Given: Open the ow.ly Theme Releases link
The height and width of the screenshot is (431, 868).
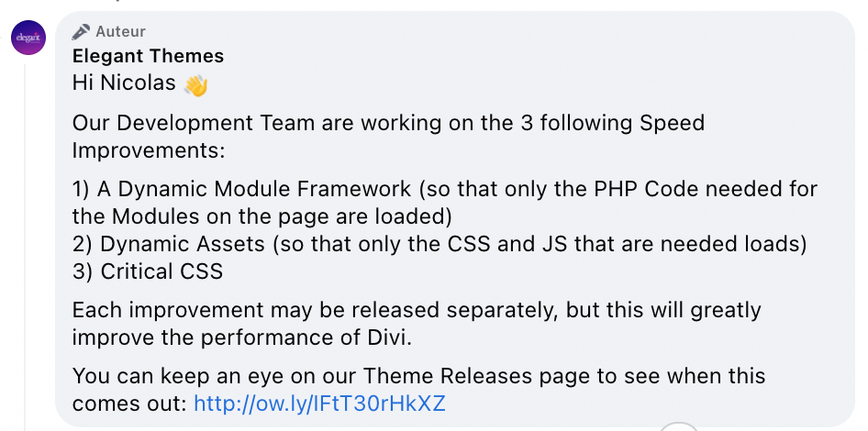Looking at the screenshot, I should click(x=319, y=403).
